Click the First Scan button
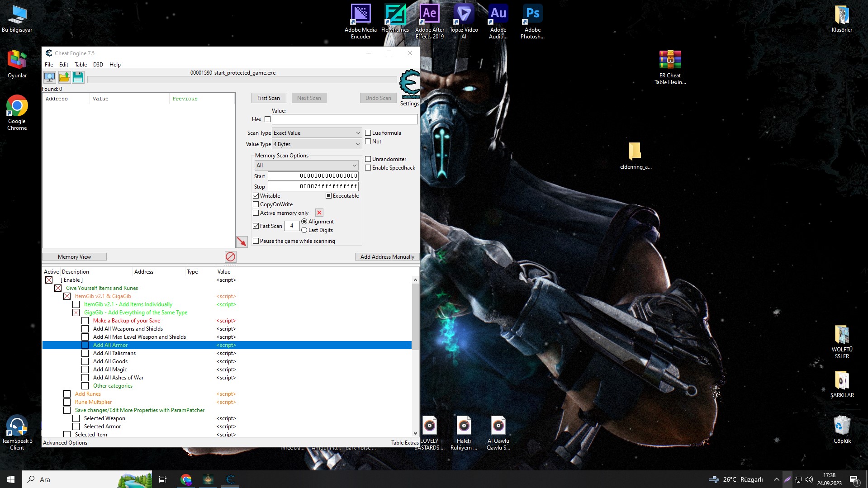Screen dimensions: 868x488 [x=268, y=98]
